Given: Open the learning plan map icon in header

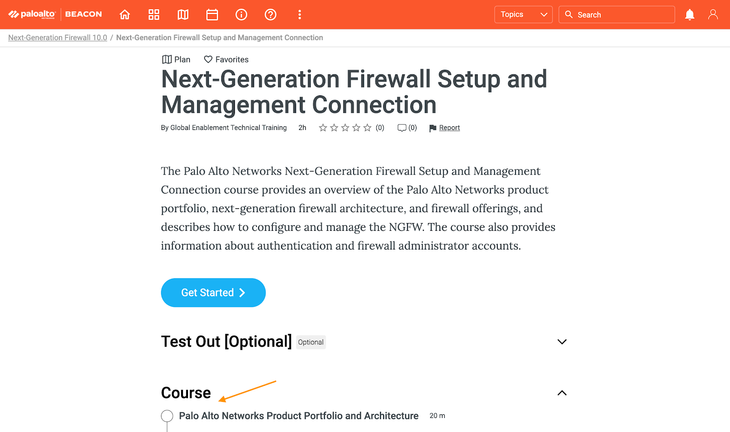Looking at the screenshot, I should point(183,14).
